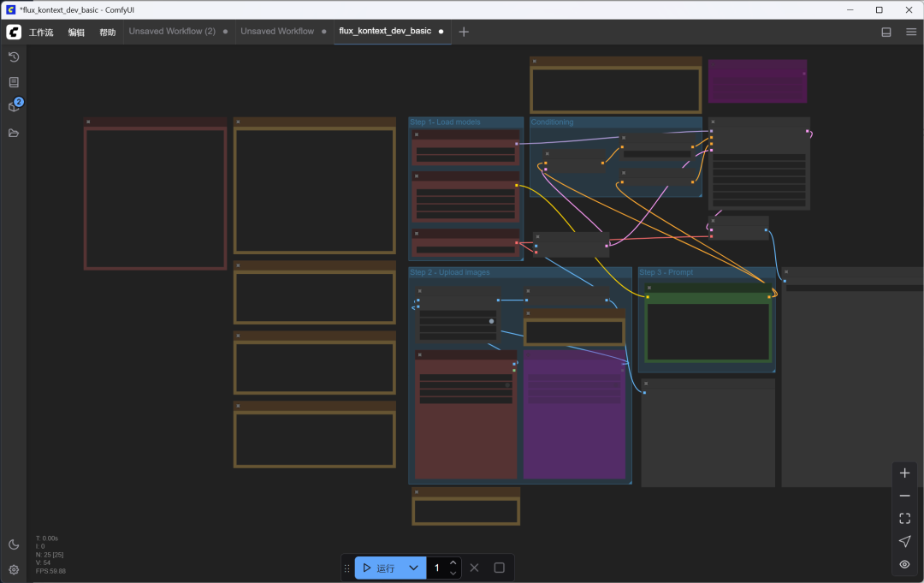
Task: Click the ComfyUI app icon in the title bar
Action: click(10, 10)
